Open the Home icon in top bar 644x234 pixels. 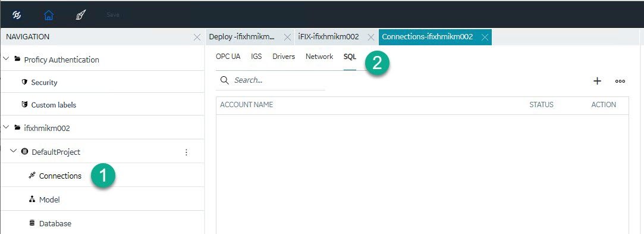point(49,15)
